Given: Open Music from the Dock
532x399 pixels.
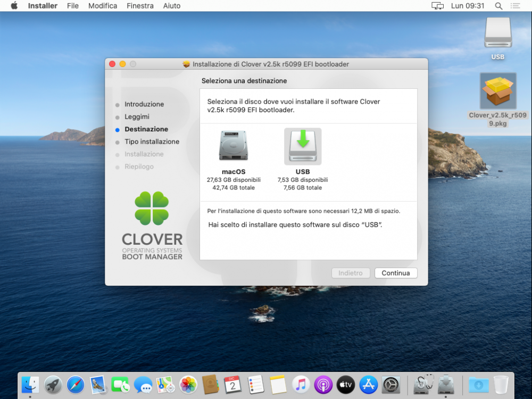Looking at the screenshot, I should pyautogui.click(x=301, y=385).
